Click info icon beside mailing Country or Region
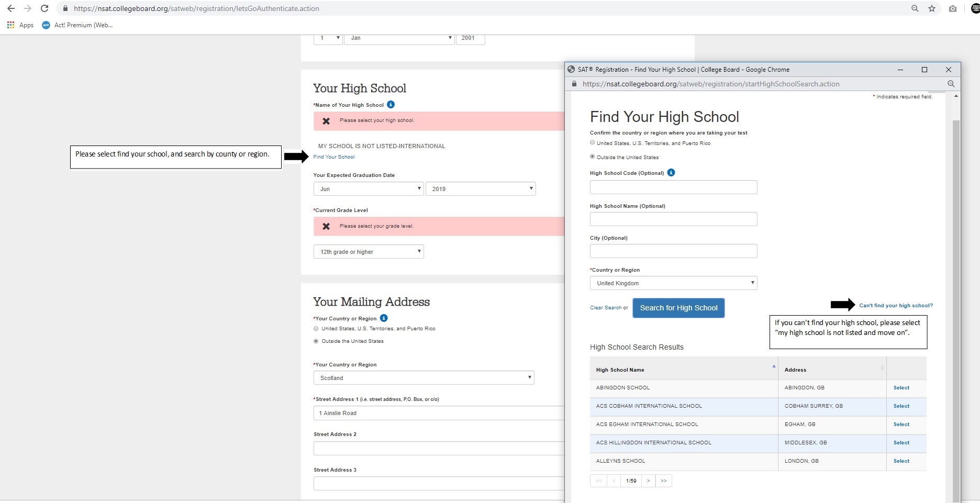 384,318
